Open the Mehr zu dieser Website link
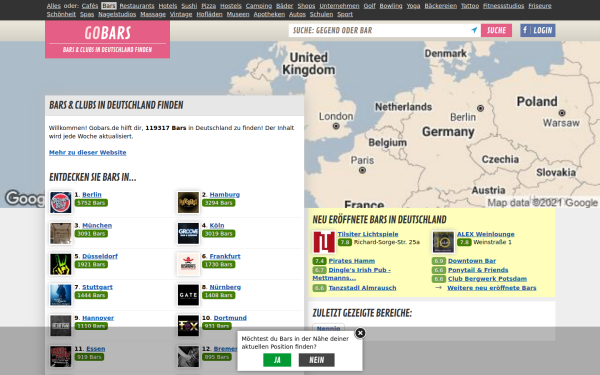 point(87,152)
